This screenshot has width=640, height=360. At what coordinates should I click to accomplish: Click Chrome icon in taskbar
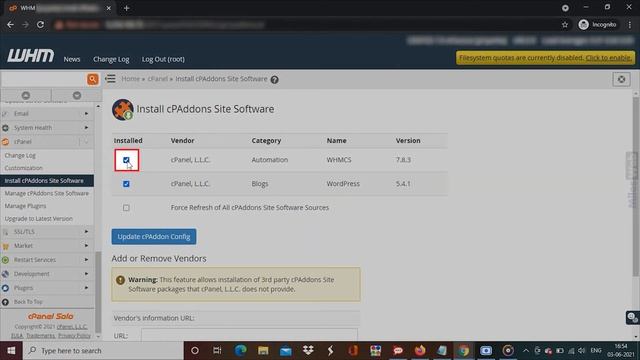click(463, 351)
